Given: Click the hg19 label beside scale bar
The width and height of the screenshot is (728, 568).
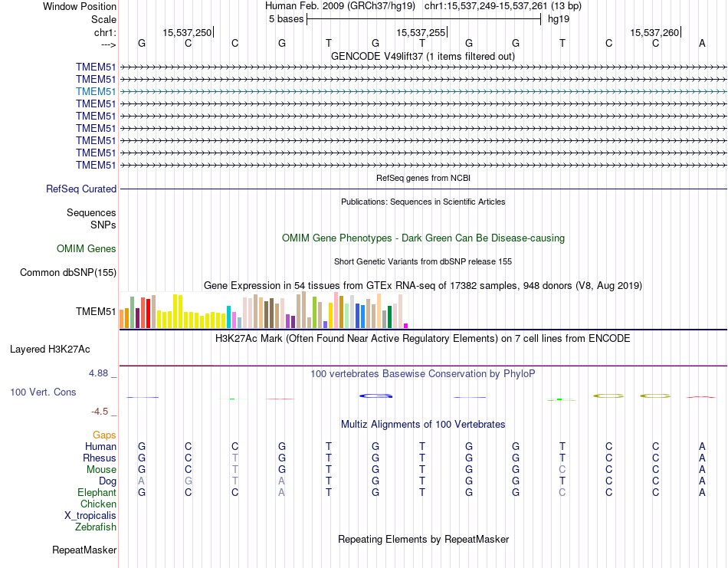Looking at the screenshot, I should [x=559, y=19].
